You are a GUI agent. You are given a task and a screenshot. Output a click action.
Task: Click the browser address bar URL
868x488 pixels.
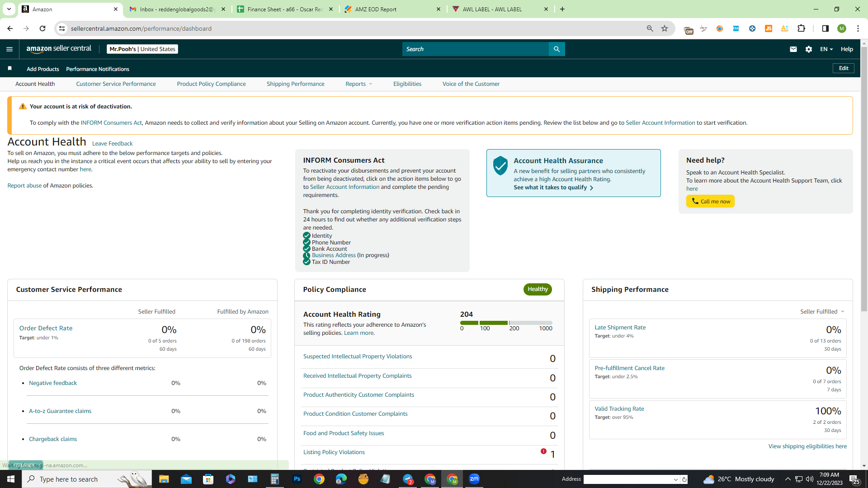[x=141, y=28]
